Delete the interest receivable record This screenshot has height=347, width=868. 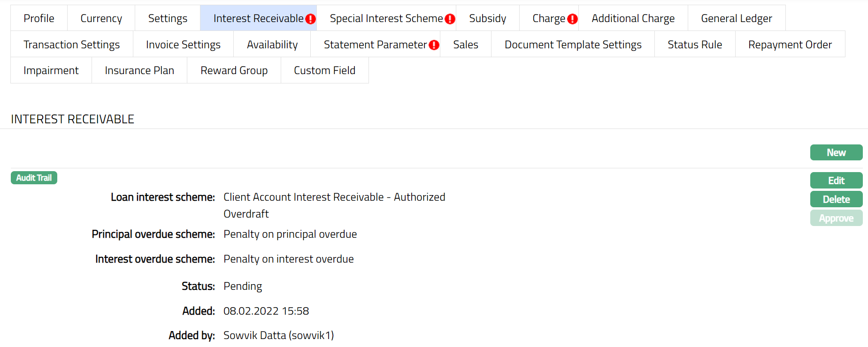click(x=836, y=199)
